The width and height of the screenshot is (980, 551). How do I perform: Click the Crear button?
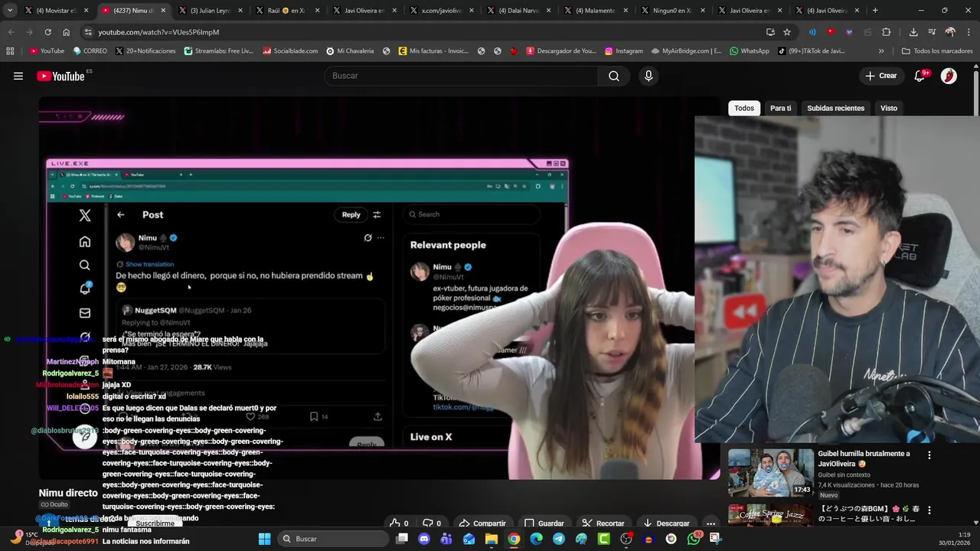coord(881,76)
